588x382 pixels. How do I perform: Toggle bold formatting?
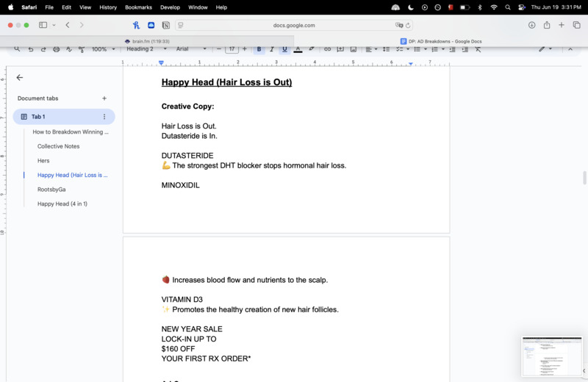point(259,49)
